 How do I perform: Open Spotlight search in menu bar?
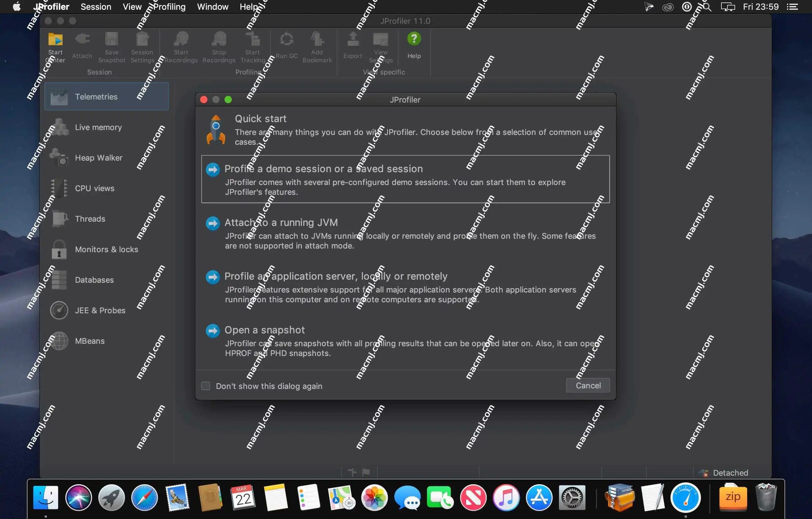point(707,7)
